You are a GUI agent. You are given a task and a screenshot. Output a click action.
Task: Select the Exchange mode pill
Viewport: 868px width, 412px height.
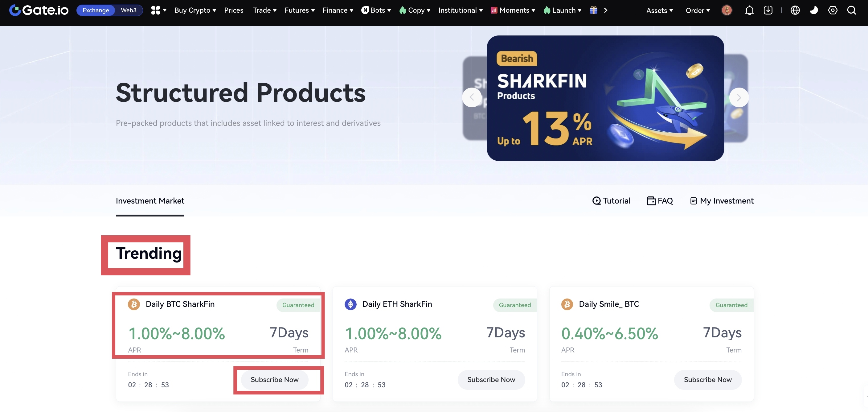pyautogui.click(x=96, y=10)
